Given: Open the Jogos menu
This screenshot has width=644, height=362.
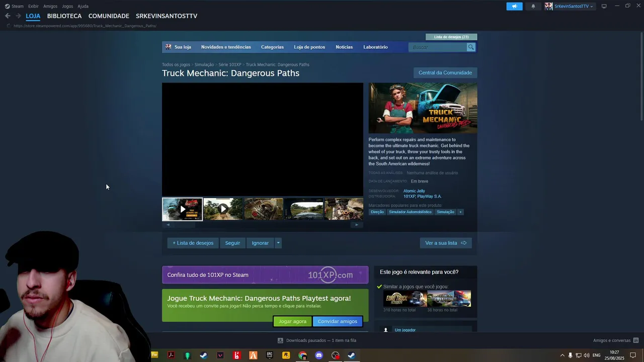Looking at the screenshot, I should click(67, 7).
